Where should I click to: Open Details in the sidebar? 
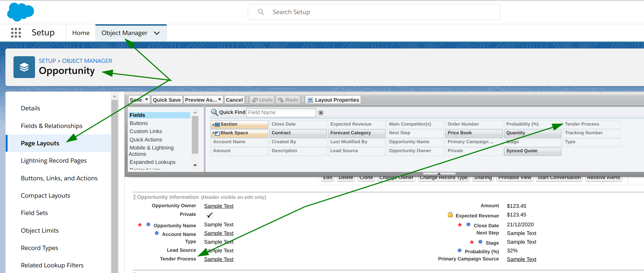point(31,108)
